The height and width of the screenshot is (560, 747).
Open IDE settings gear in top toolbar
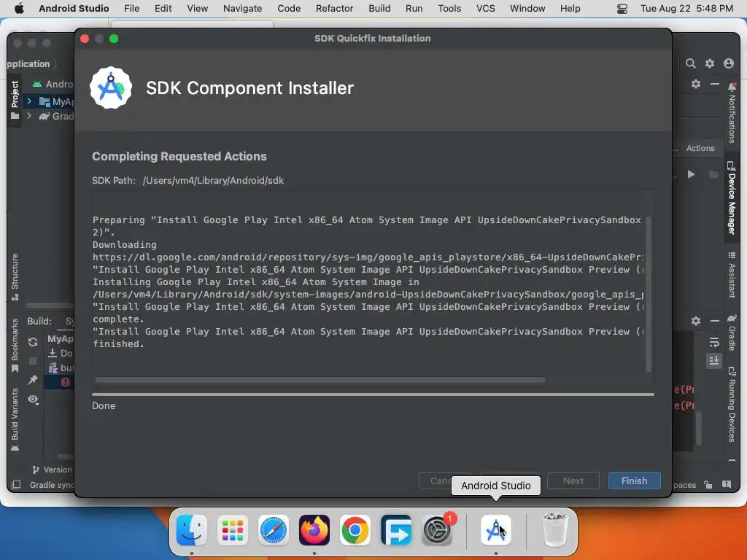(x=709, y=63)
